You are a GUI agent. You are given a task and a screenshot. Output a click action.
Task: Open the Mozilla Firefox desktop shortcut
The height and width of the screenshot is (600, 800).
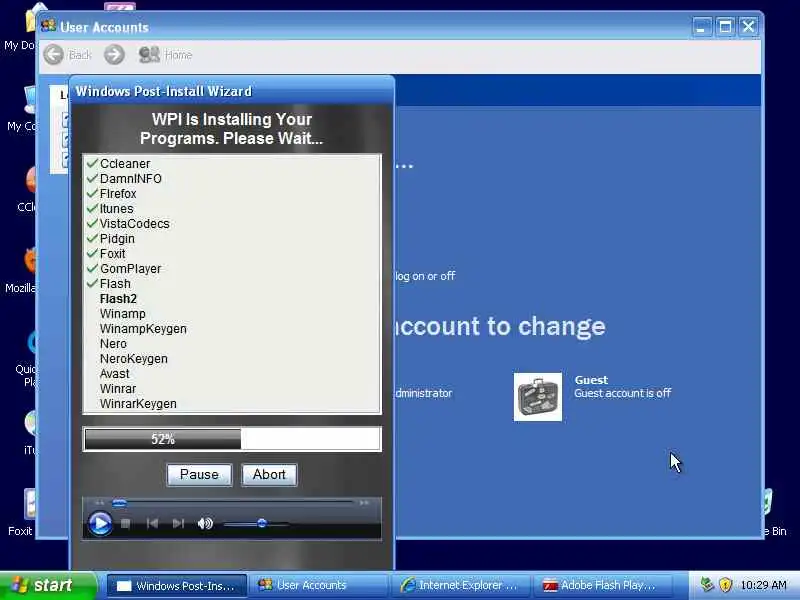point(20,269)
